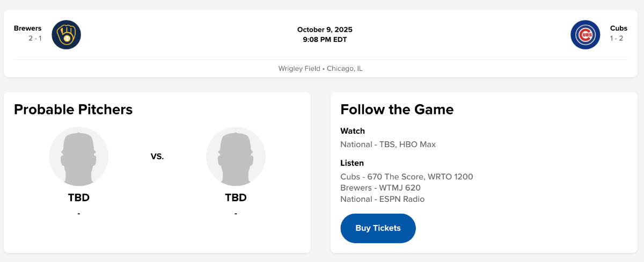Select the National ESPN Radio line
The height and width of the screenshot is (262, 644).
click(382, 199)
